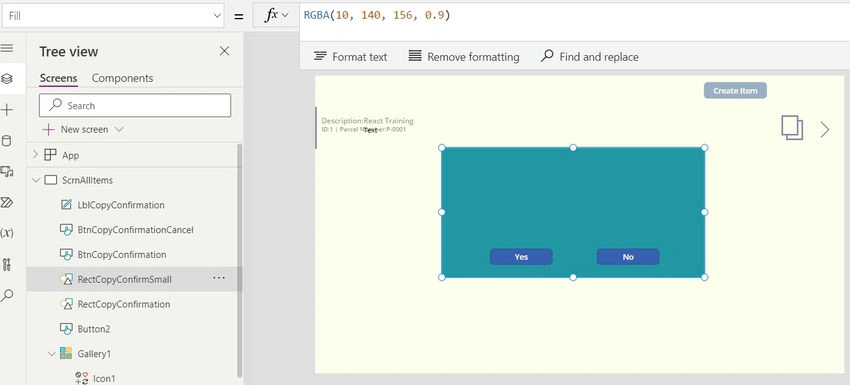The image size is (850, 385).
Task: Click the right chevron arrow on canvas
Action: pos(825,130)
